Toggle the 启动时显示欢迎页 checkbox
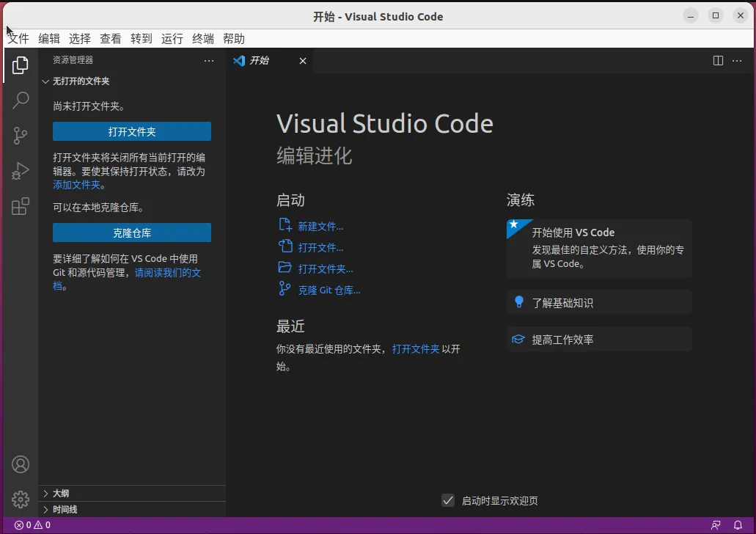This screenshot has width=756, height=534. tap(448, 500)
